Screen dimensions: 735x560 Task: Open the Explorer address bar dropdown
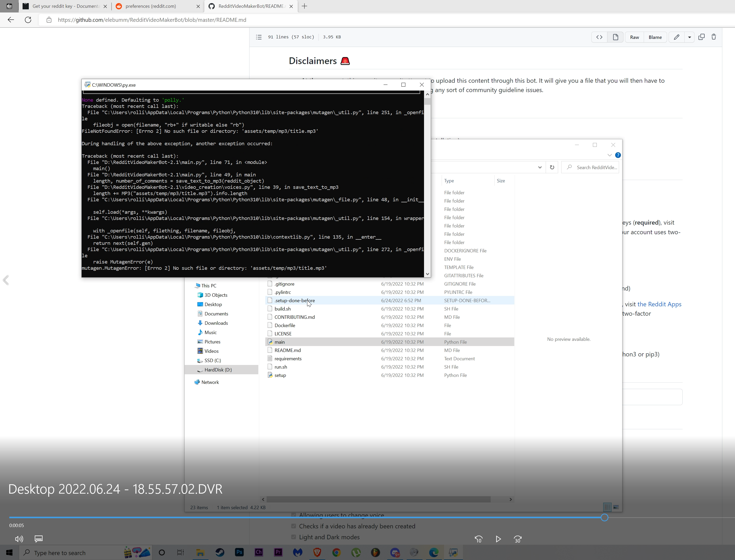click(540, 167)
